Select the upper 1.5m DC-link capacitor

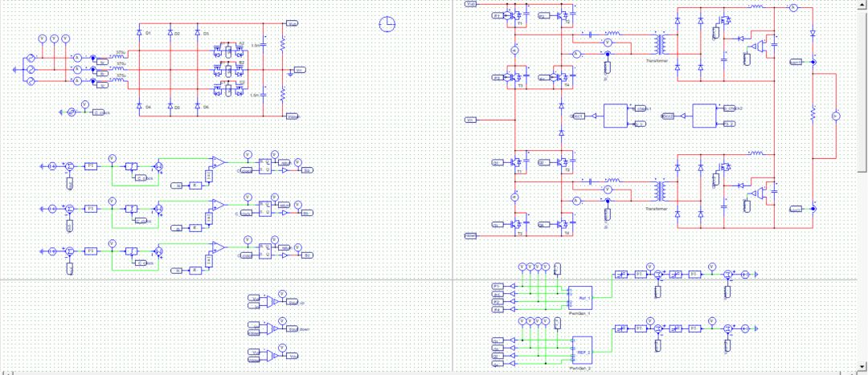[x=264, y=44]
